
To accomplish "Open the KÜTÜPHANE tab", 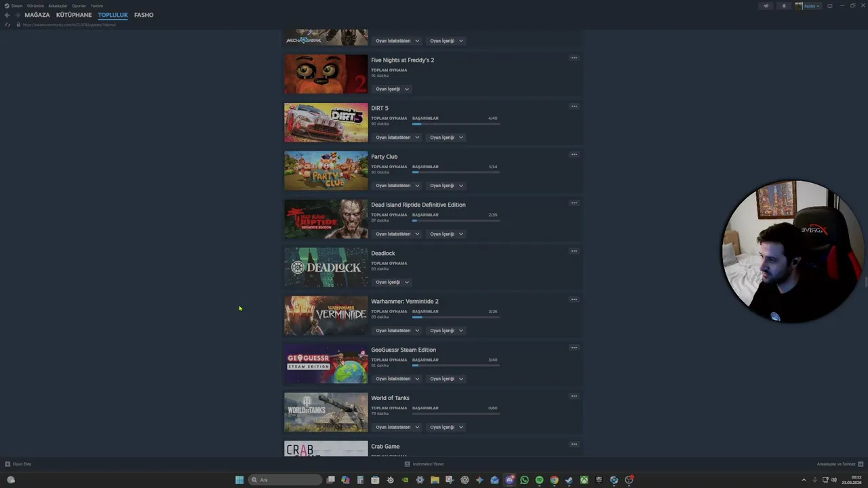I will pyautogui.click(x=74, y=15).
